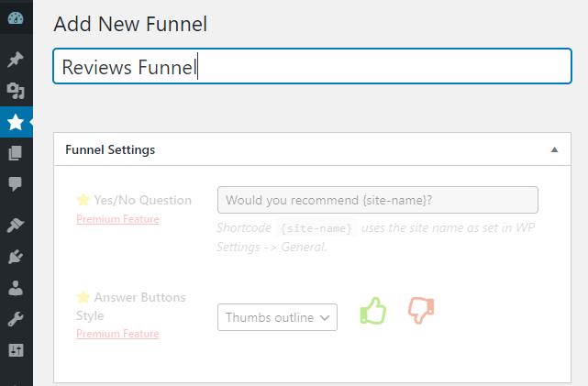Click the red thumbs down icon
This screenshot has height=386, width=588.
420,312
